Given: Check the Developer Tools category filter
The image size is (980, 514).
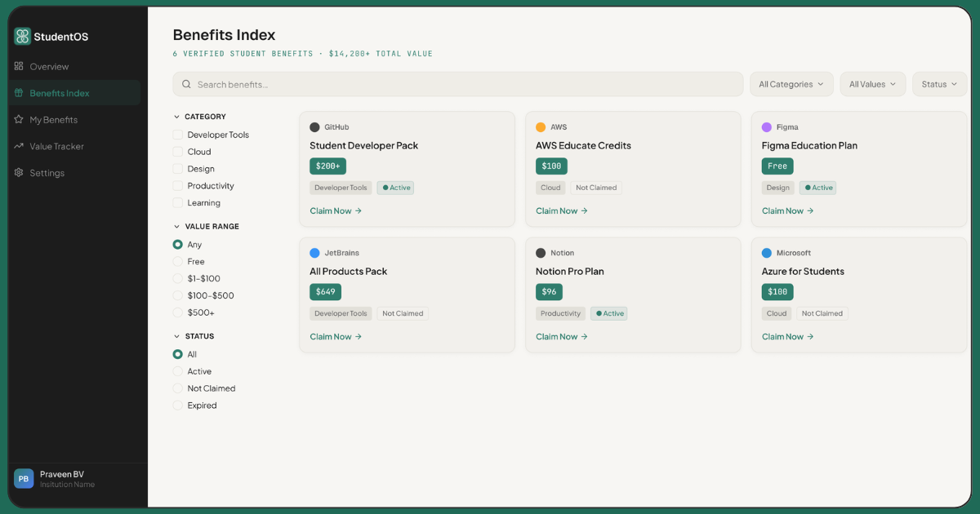Looking at the screenshot, I should coord(176,134).
